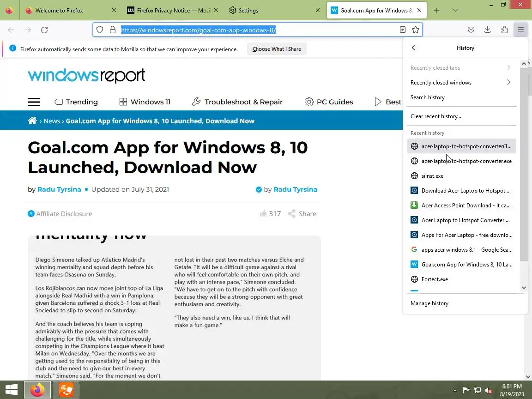
Task: Click the muted volume tray icon
Action: (489, 390)
